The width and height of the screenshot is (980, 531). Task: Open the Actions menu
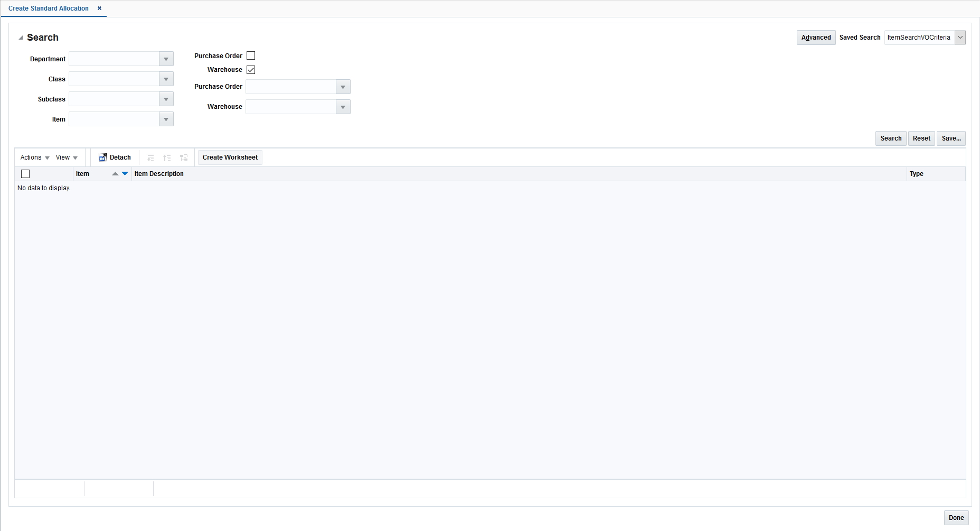[x=33, y=157]
